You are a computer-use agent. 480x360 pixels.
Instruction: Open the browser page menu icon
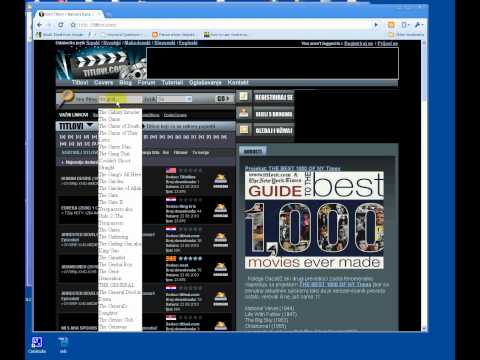(x=405, y=25)
